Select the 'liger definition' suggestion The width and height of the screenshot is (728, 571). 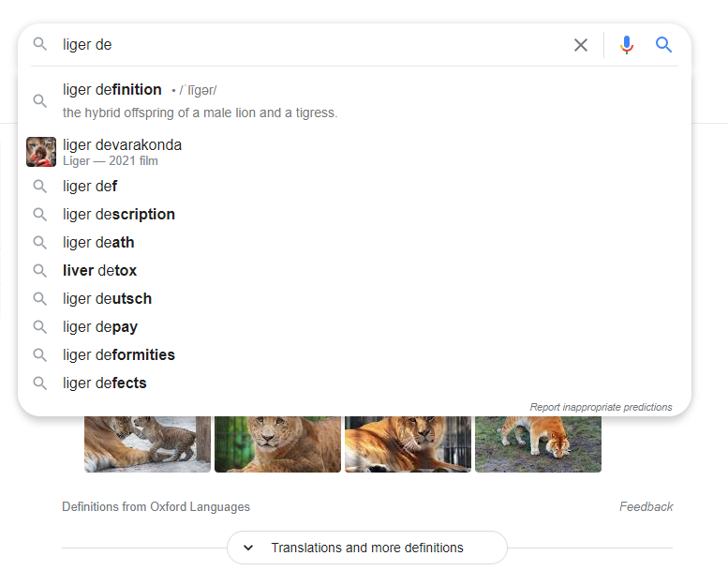pyautogui.click(x=112, y=90)
